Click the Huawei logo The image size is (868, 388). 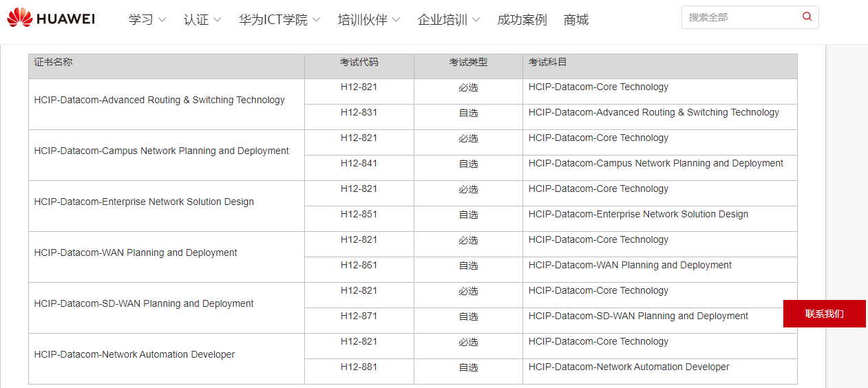coord(51,19)
